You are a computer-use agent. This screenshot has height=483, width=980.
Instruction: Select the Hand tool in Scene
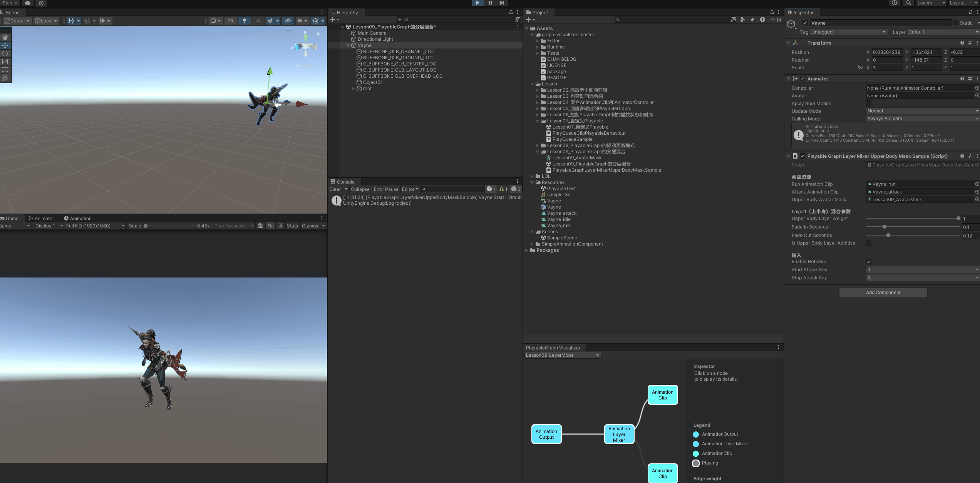click(x=5, y=37)
